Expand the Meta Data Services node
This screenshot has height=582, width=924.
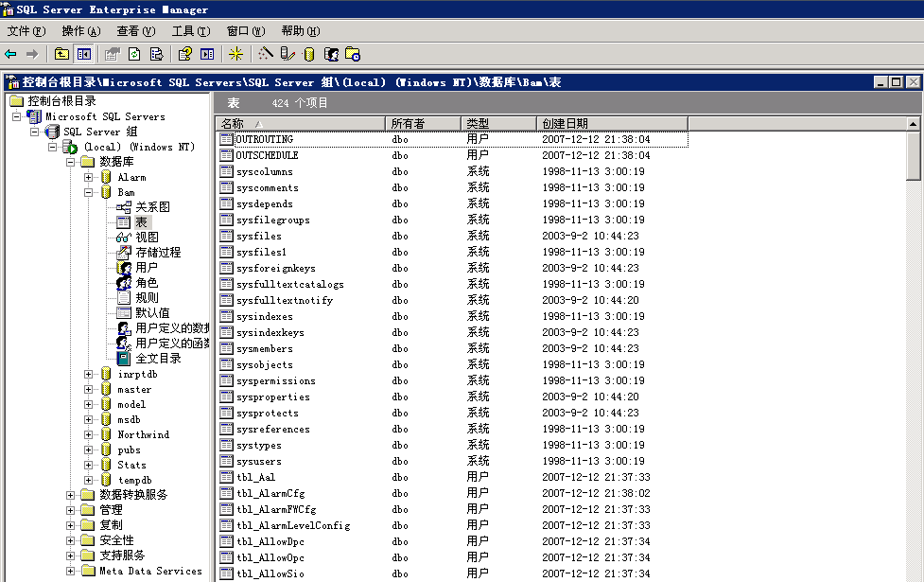[70, 571]
